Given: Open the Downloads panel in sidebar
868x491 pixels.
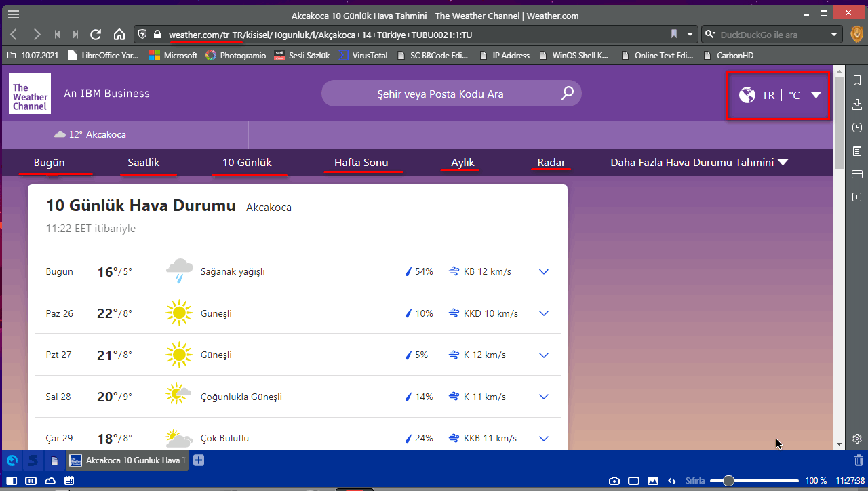Looking at the screenshot, I should pyautogui.click(x=857, y=104).
